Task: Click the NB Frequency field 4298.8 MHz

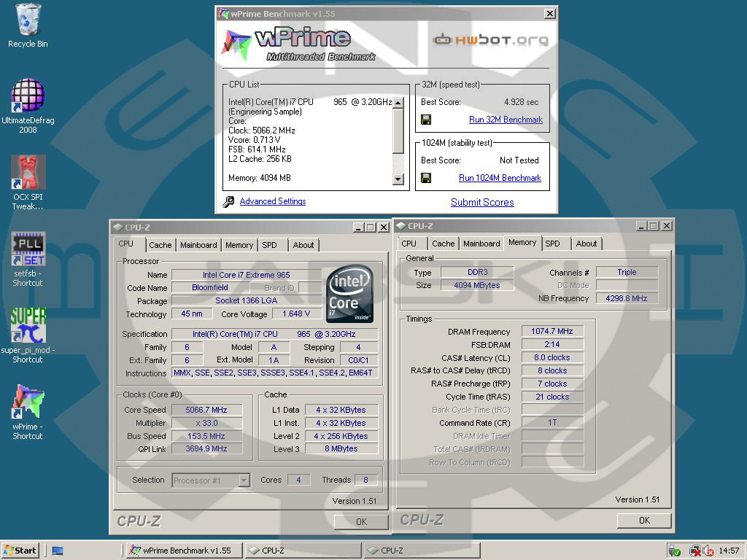Action: (627, 298)
